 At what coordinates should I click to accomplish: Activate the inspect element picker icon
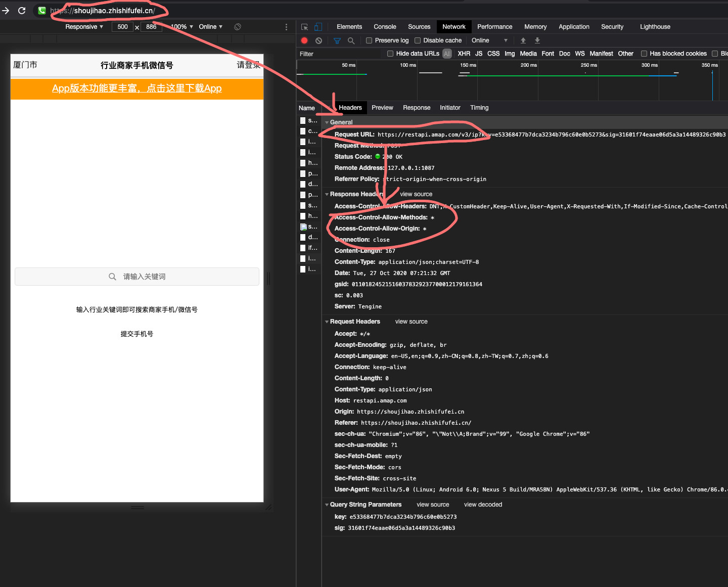click(x=304, y=27)
